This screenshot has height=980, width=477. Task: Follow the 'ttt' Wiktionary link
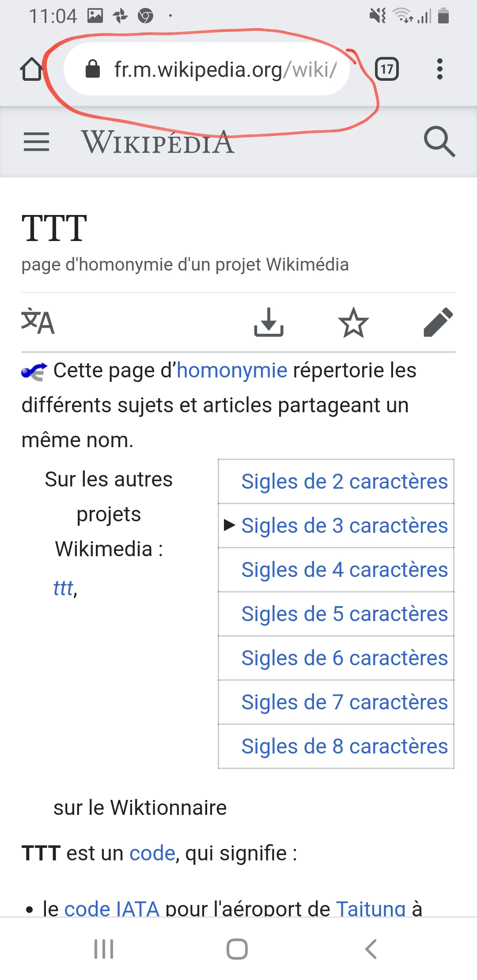[x=63, y=588]
